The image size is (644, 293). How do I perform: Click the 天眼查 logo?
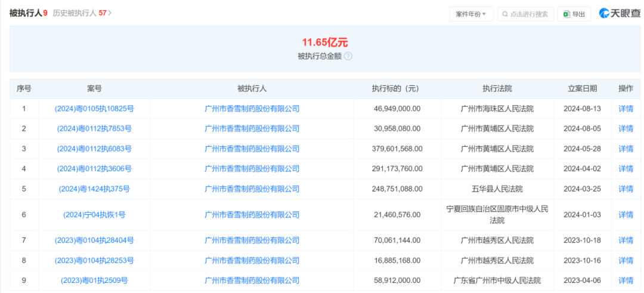[x=619, y=13]
